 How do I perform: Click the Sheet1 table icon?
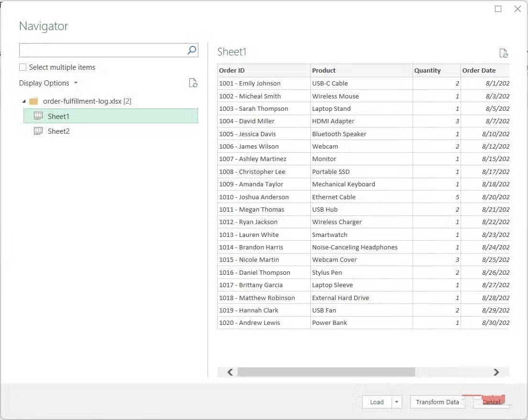click(x=38, y=116)
